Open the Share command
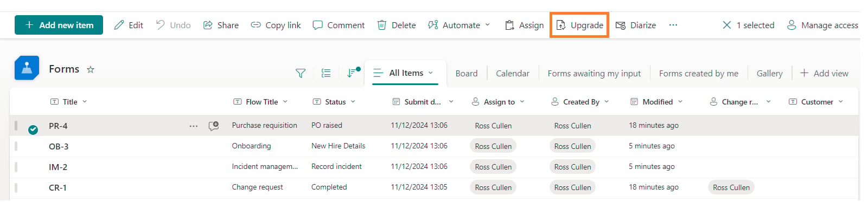Viewport: 868px width, 202px height. tap(221, 25)
